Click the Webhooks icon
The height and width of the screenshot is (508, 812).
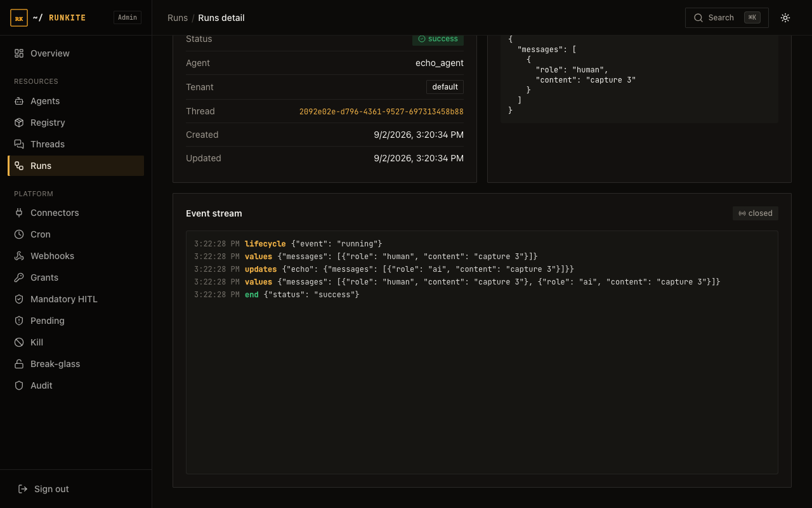coord(19,256)
